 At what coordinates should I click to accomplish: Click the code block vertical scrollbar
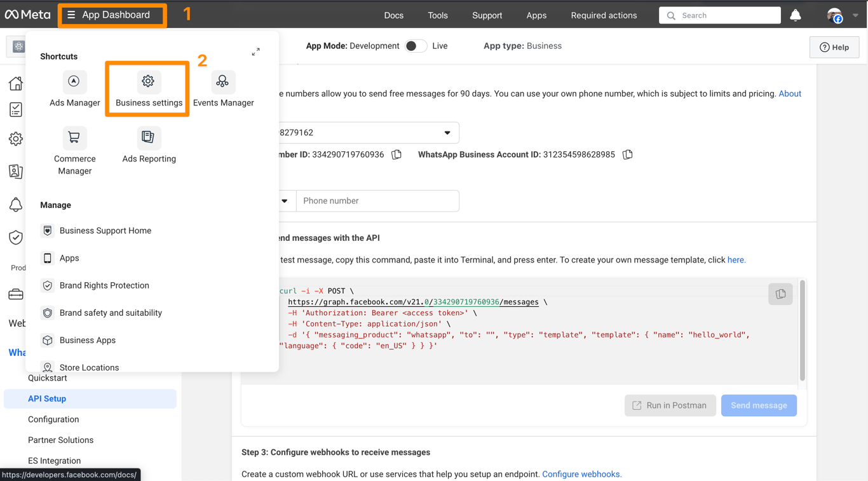(802, 330)
